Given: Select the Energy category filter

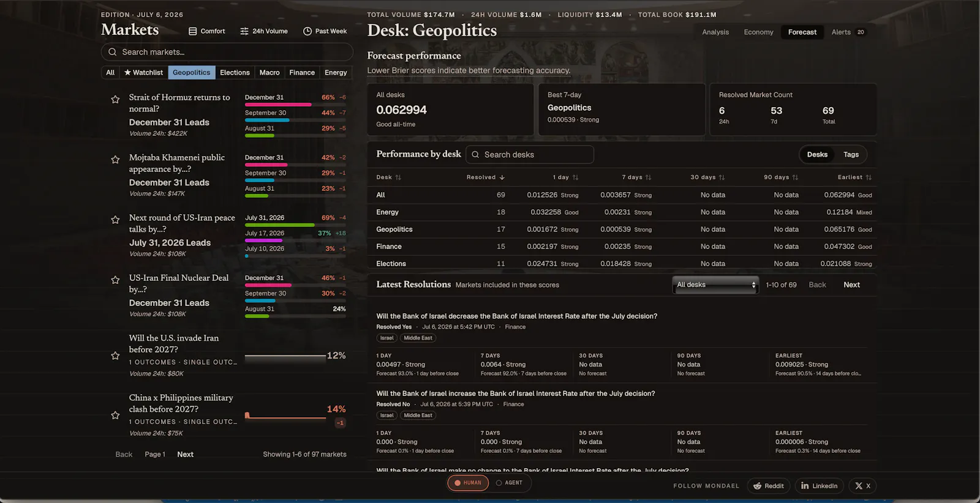Looking at the screenshot, I should [336, 72].
